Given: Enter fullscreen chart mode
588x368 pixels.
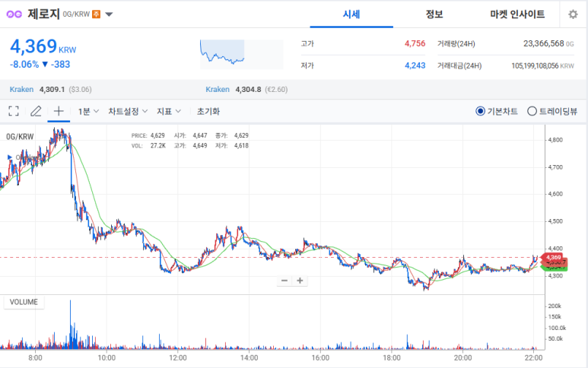Looking at the screenshot, I should tap(14, 111).
